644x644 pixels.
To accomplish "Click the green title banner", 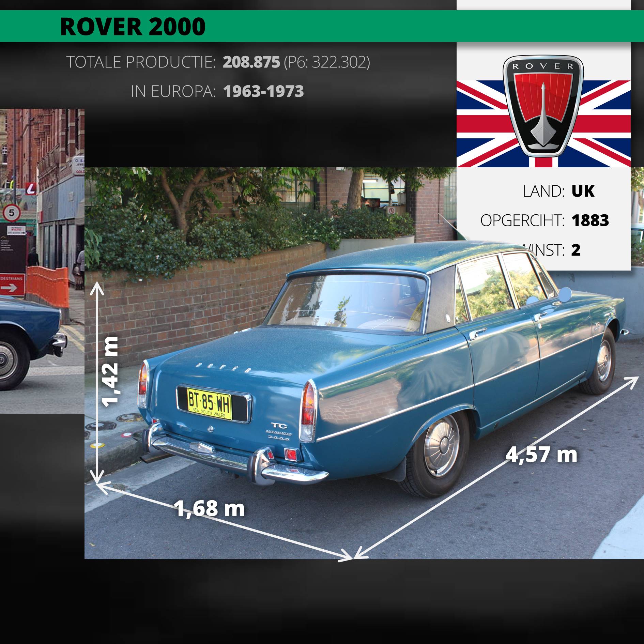I will coord(322,26).
